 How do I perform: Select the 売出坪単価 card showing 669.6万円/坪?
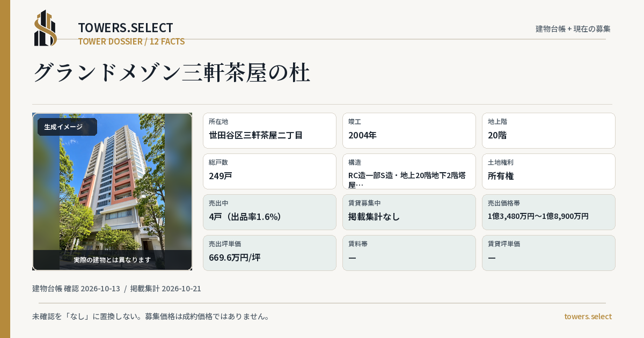[x=269, y=253]
